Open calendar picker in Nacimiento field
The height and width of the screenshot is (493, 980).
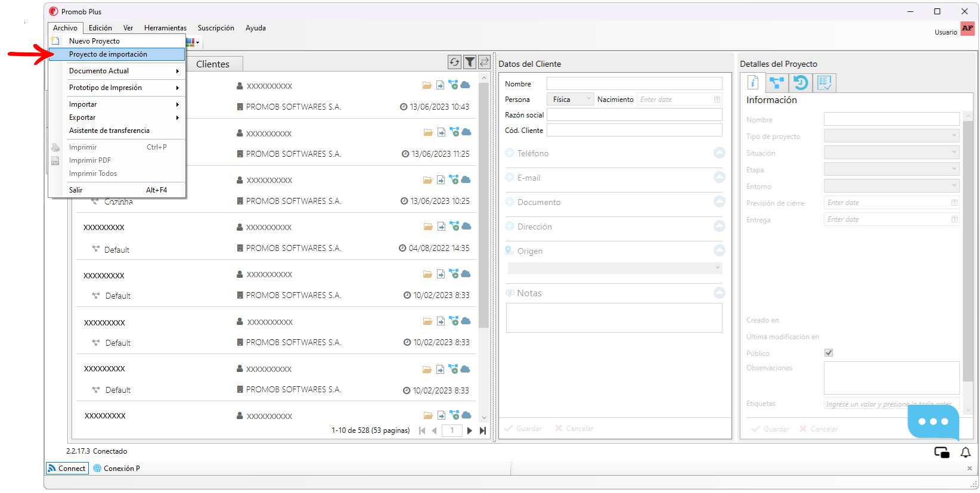click(717, 100)
